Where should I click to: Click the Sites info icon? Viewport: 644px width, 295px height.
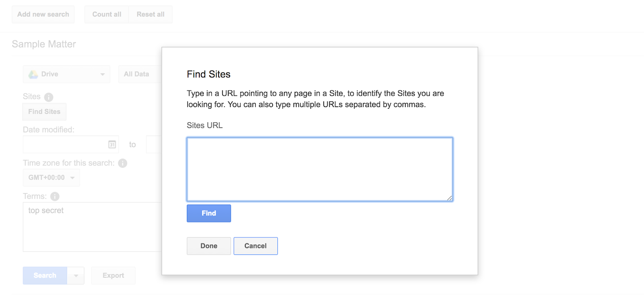click(49, 97)
